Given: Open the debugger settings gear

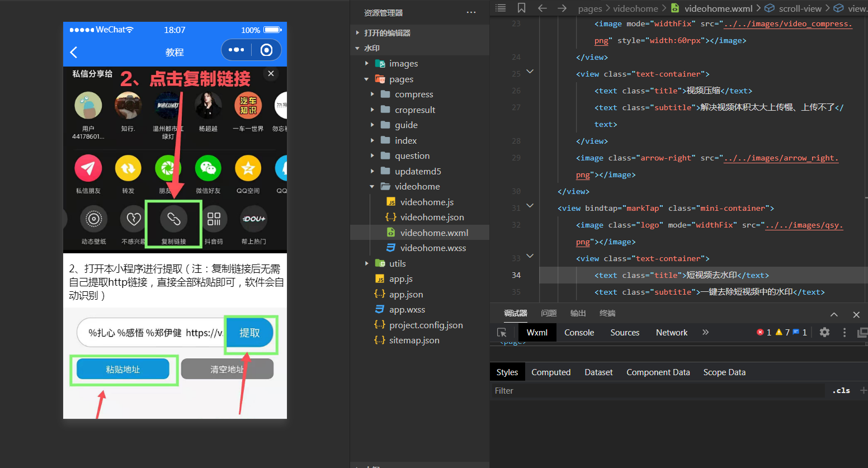Looking at the screenshot, I should click(x=824, y=332).
